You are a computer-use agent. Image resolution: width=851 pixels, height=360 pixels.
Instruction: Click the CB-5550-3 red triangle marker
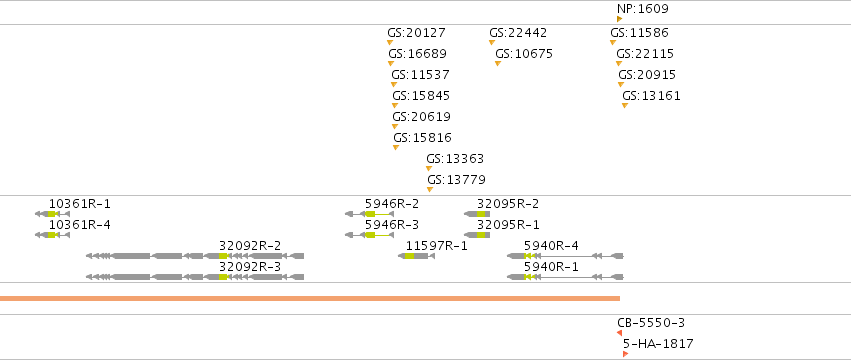point(619,333)
